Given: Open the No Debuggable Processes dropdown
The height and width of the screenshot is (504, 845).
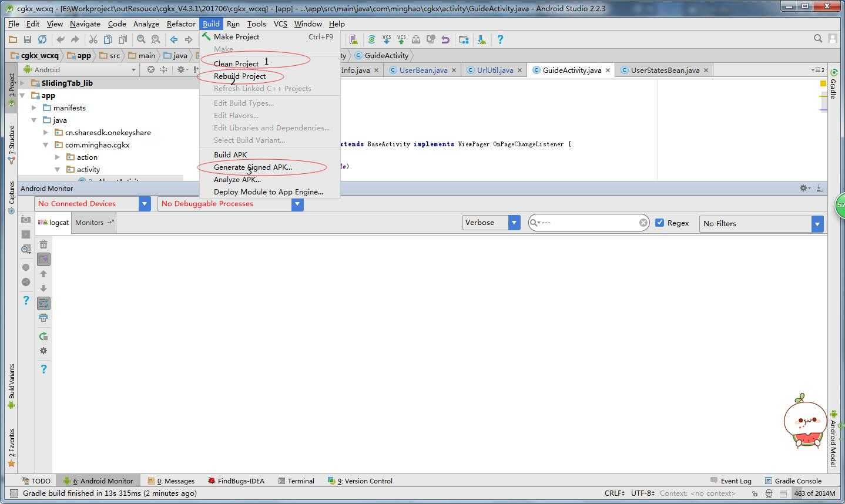Looking at the screenshot, I should pyautogui.click(x=230, y=204).
